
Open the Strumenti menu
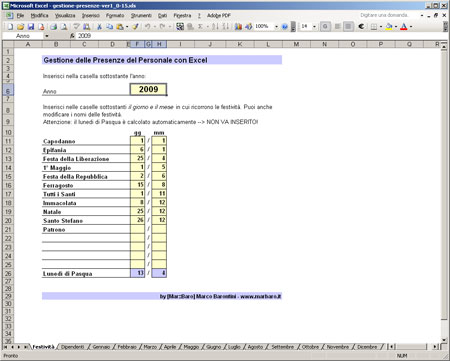[x=141, y=15]
